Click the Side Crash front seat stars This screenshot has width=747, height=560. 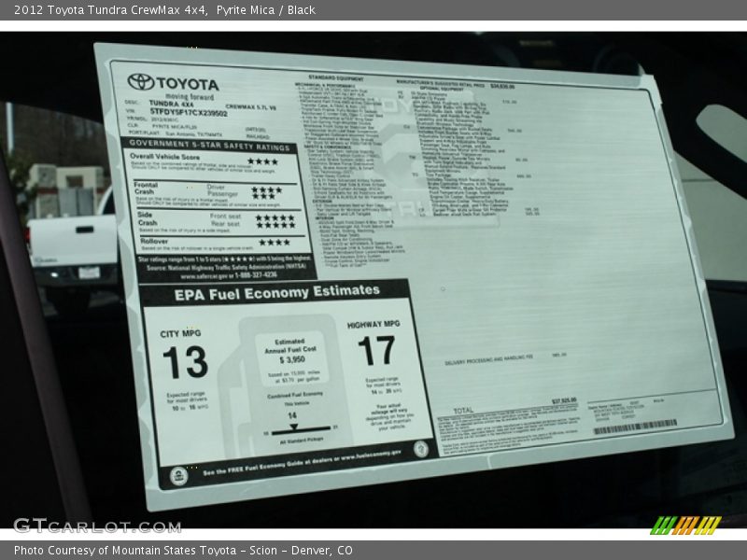(275, 217)
